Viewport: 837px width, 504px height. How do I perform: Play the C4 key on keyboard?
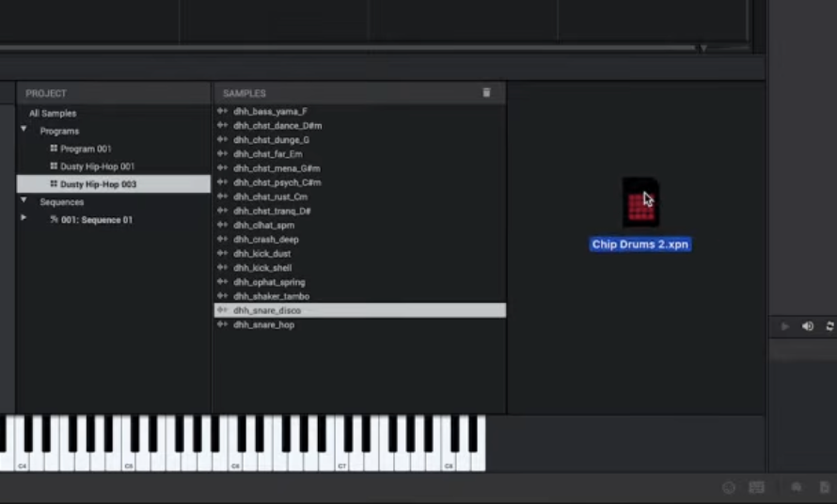click(x=22, y=459)
